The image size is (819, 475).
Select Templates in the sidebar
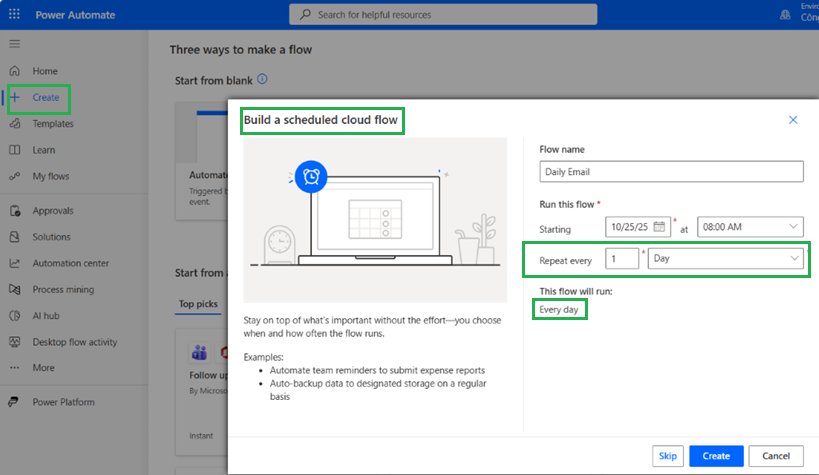53,124
